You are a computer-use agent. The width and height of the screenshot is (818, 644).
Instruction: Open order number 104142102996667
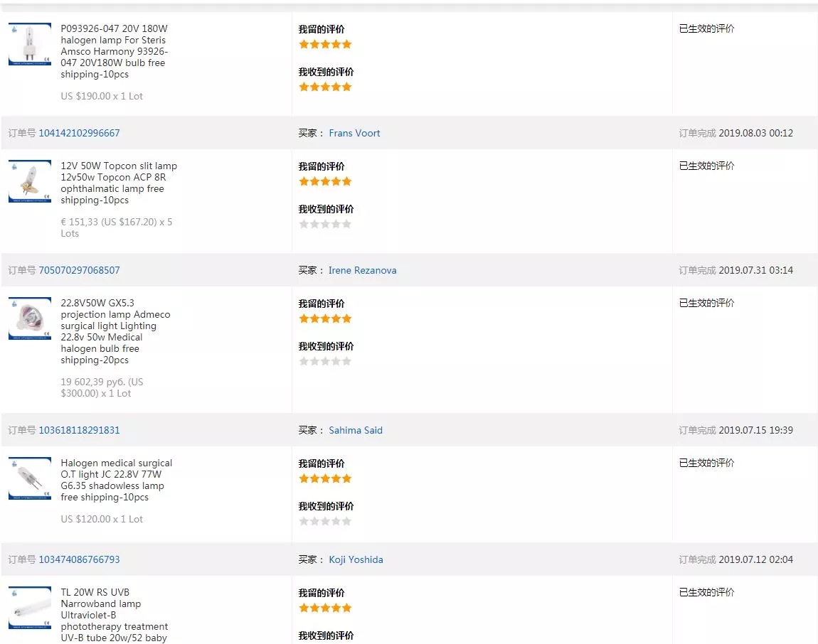[79, 133]
